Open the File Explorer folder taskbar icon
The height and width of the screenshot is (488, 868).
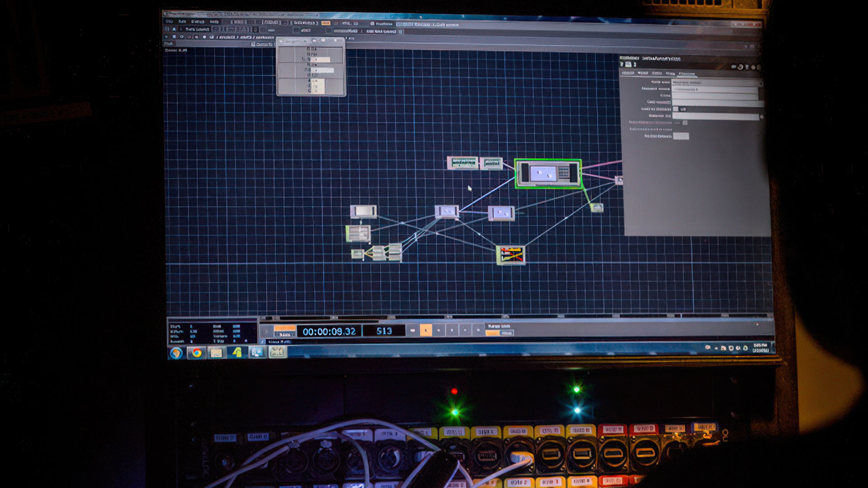[216, 353]
